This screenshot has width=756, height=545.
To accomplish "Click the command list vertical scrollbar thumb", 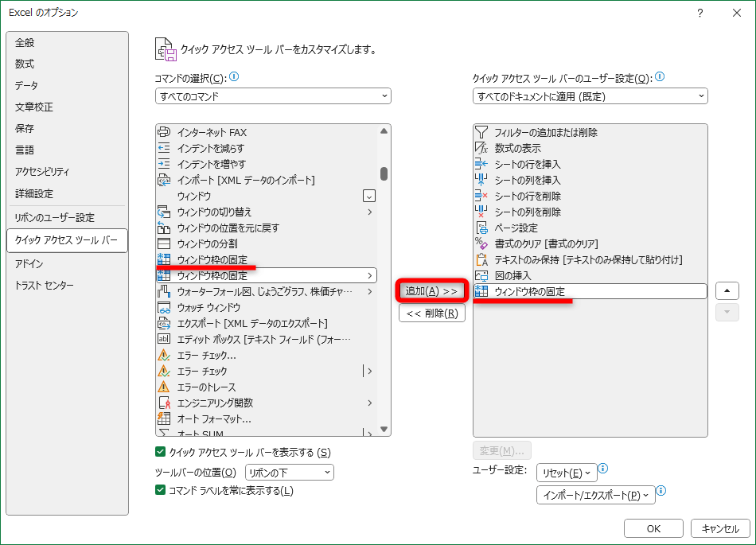I will tap(384, 173).
